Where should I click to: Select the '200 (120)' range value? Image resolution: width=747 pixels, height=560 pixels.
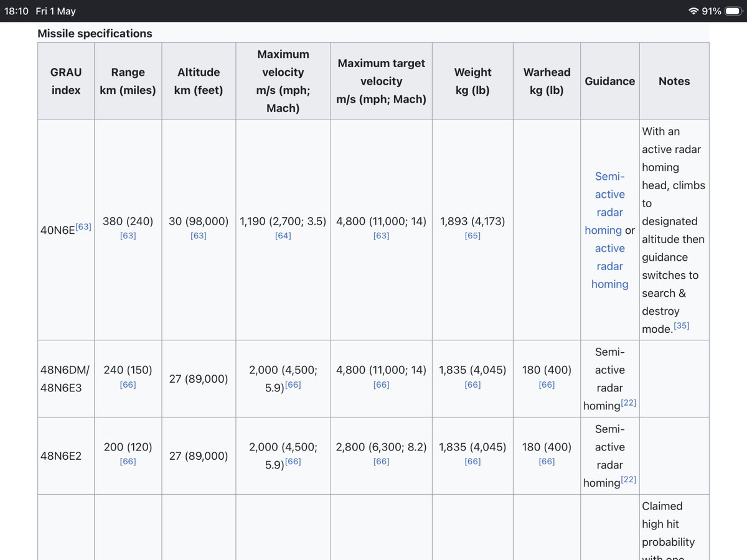[128, 447]
